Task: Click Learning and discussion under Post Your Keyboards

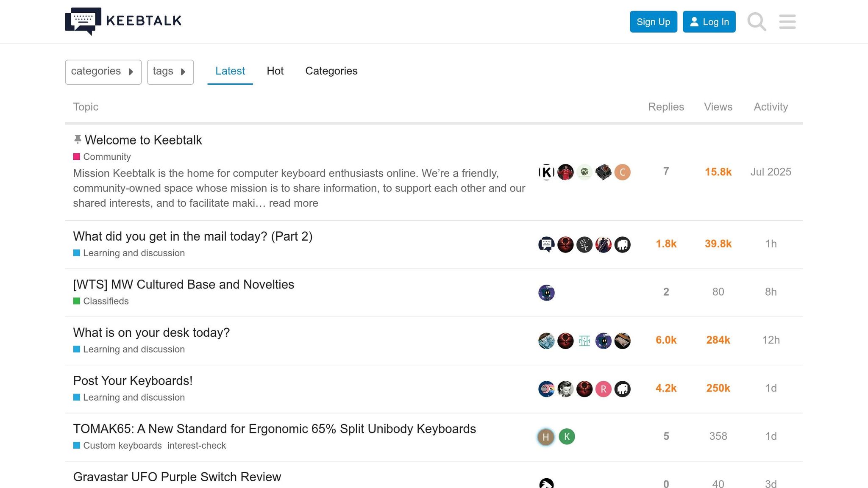Action: [129, 397]
